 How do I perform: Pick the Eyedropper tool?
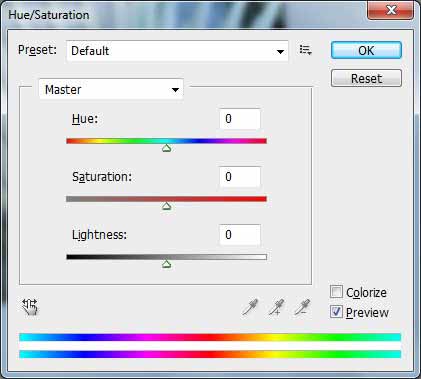(x=250, y=307)
